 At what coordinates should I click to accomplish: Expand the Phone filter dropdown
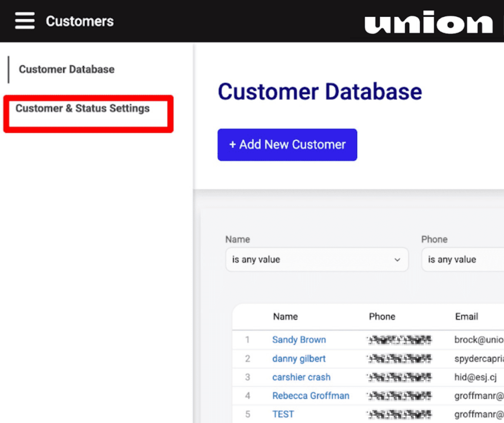[x=463, y=259]
